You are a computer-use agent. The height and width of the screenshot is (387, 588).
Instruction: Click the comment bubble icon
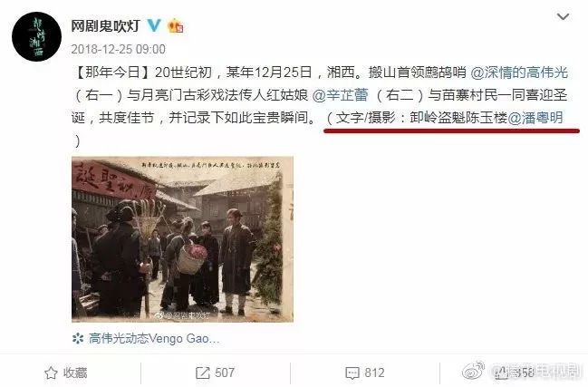click(352, 373)
